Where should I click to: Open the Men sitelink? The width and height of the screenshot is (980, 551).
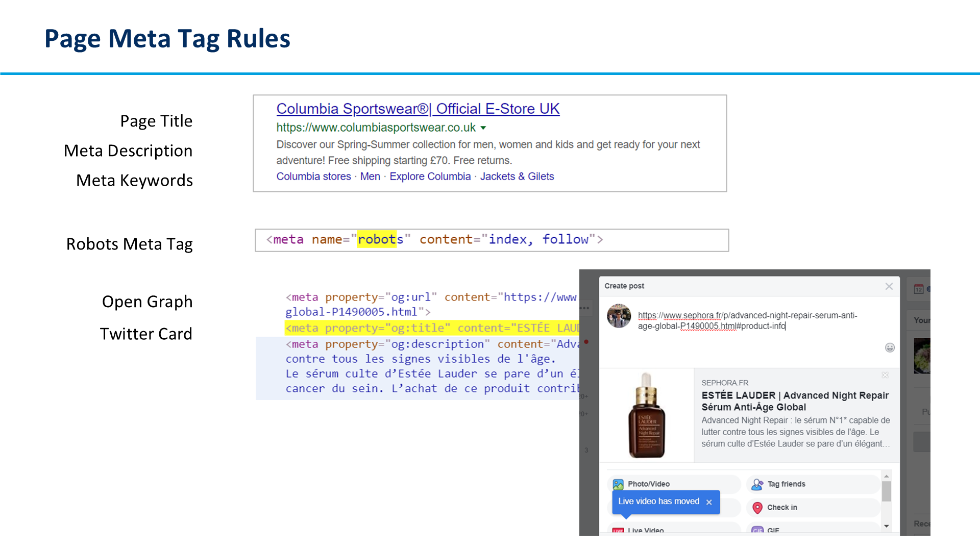[x=370, y=177]
